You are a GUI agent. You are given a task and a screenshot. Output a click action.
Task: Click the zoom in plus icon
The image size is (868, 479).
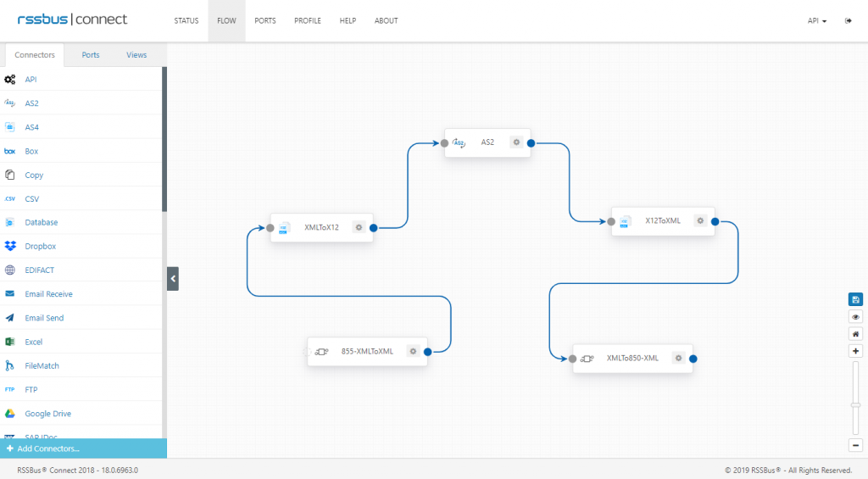coord(855,351)
